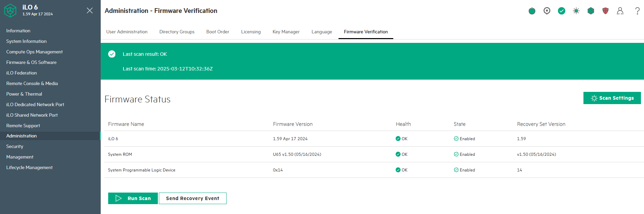Image resolution: width=644 pixels, height=214 pixels.
Task: Open Firmware & OS Software page
Action: click(31, 62)
